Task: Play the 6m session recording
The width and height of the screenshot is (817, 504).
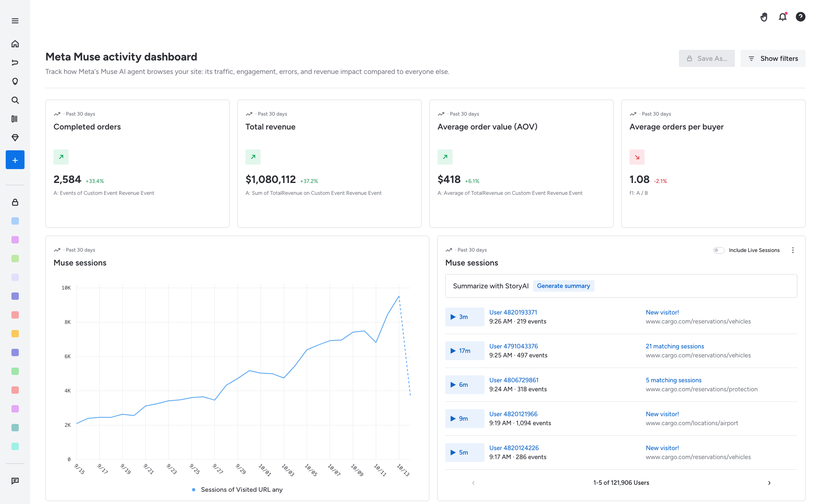Action: [465, 385]
